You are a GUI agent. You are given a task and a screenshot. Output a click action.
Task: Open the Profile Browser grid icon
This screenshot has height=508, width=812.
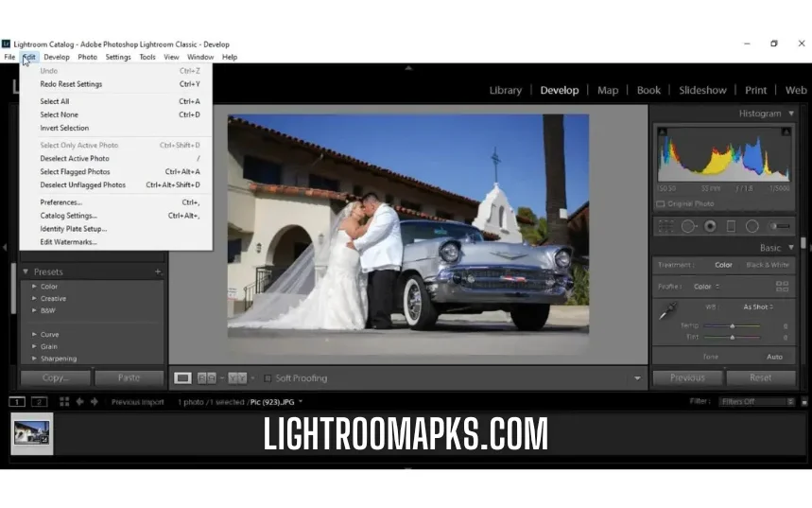tap(782, 286)
